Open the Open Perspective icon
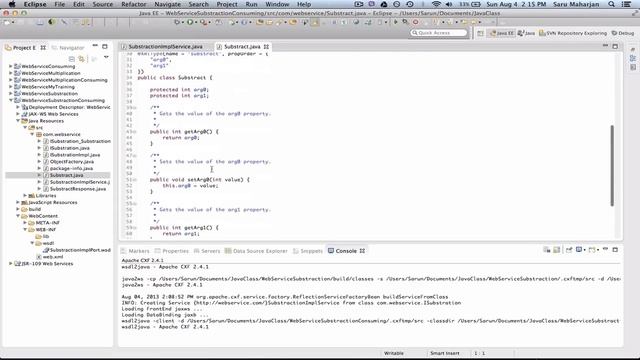The height and width of the screenshot is (360, 640). [x=480, y=33]
